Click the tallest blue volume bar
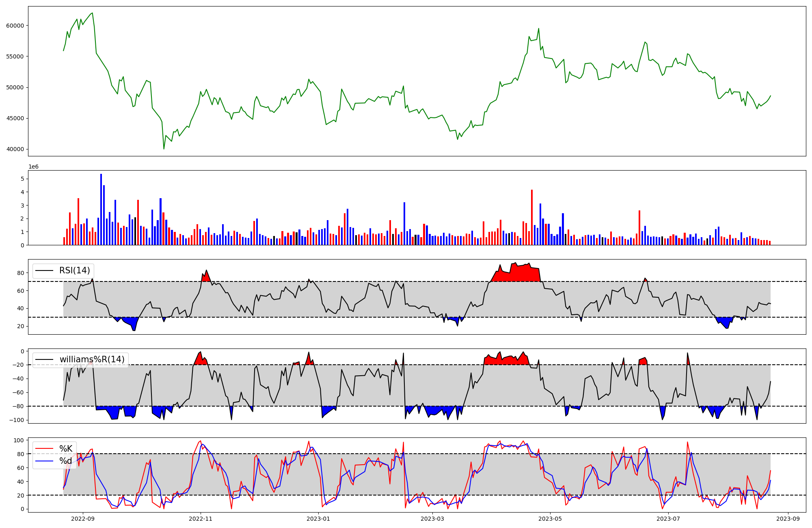 click(x=101, y=209)
